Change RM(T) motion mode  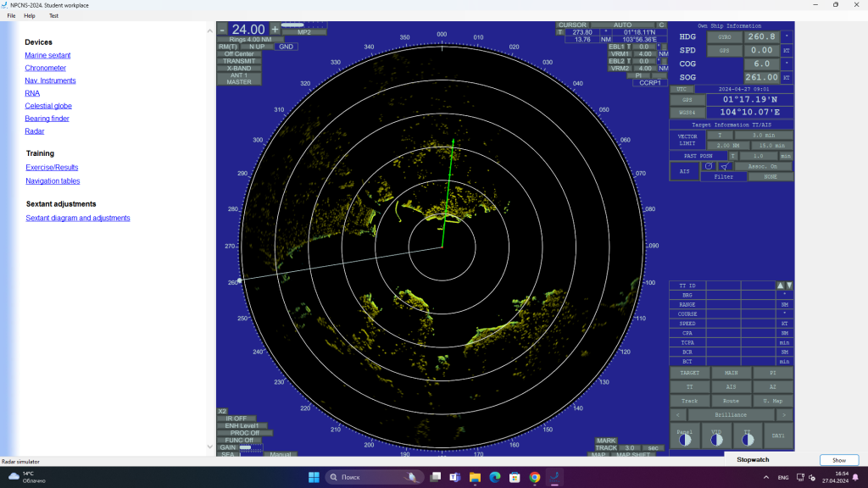coord(227,47)
